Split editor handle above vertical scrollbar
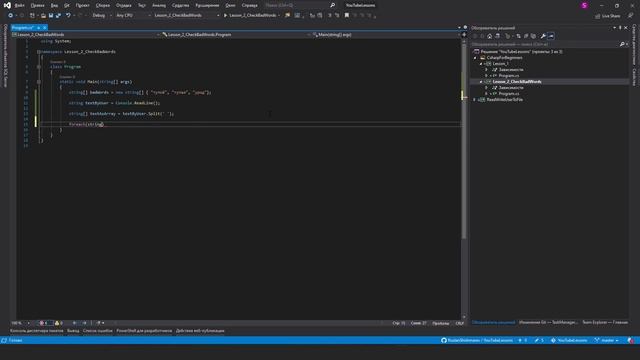The width and height of the screenshot is (640, 360). tap(464, 35)
